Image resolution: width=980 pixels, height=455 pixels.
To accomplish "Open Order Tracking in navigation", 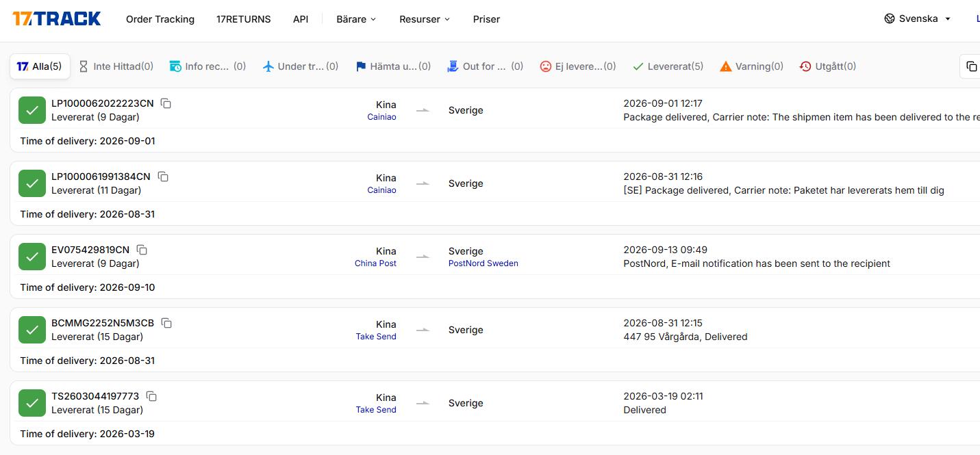I will point(160,19).
